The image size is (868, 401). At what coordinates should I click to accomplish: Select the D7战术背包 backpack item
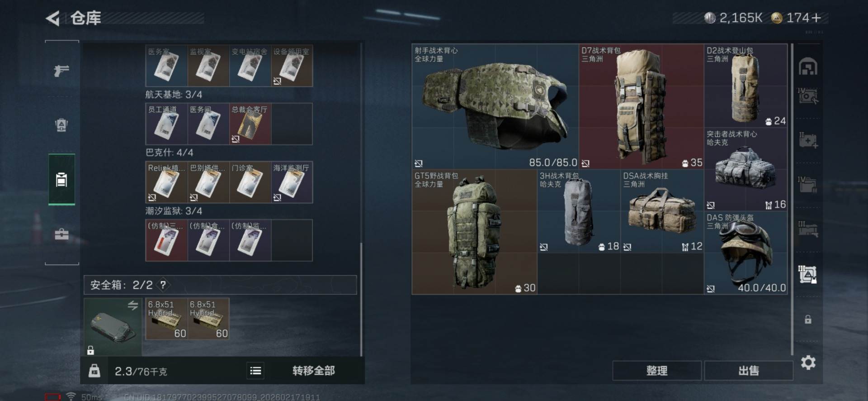coord(641,106)
